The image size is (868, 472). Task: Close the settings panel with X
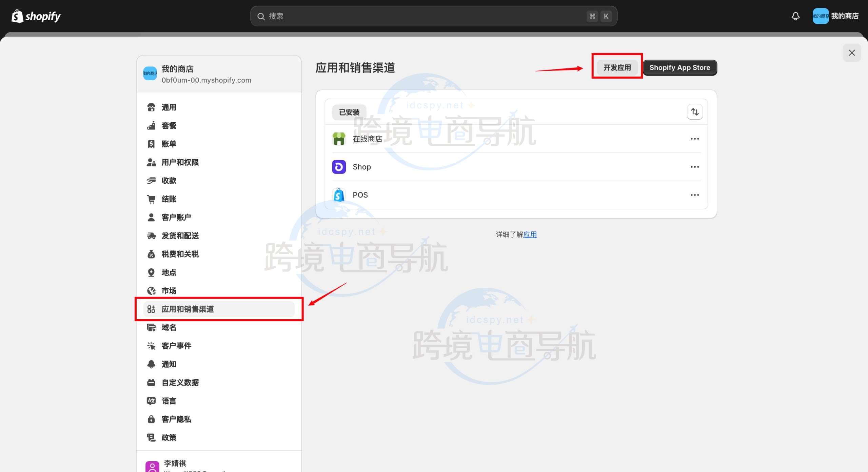(852, 53)
